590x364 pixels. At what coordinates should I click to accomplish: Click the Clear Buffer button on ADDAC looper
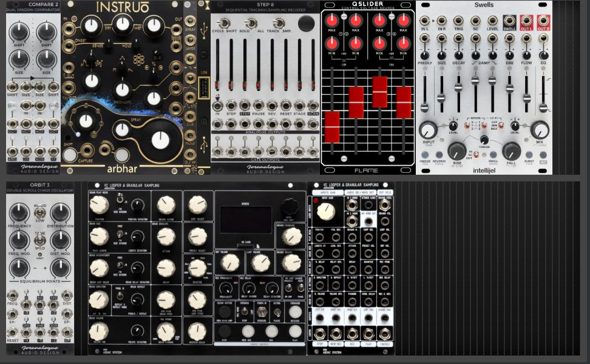pyautogui.click(x=225, y=312)
